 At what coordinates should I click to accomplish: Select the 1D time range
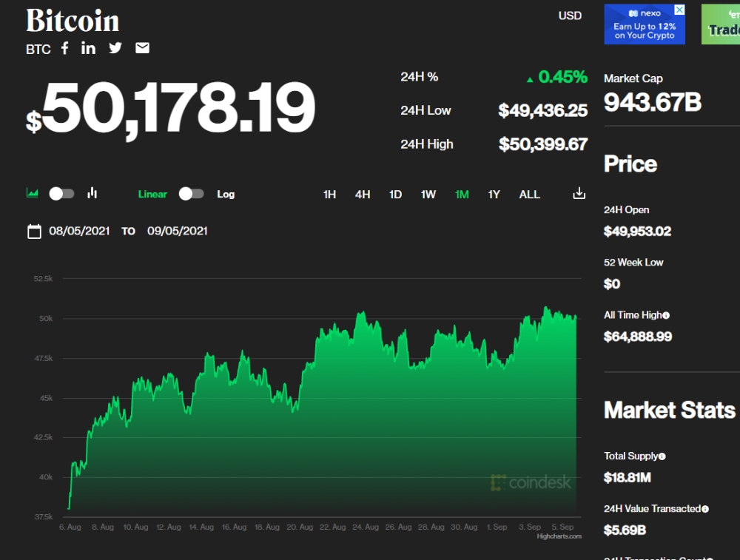click(395, 195)
